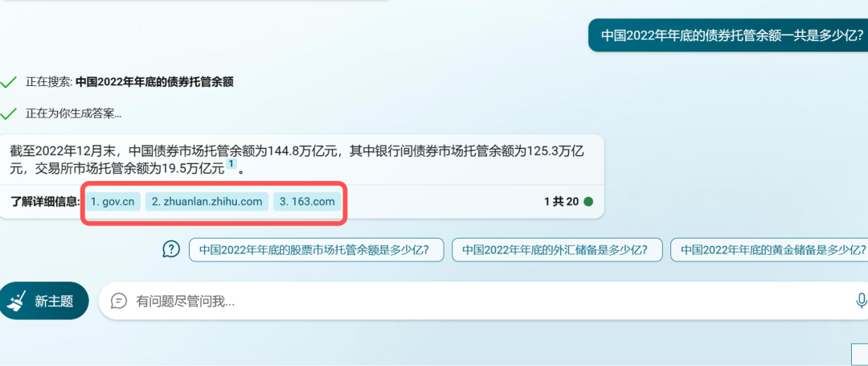Viewport: 868px width, 366px height.
Task: Select suggestion about 外汇储备
Action: coord(557,249)
